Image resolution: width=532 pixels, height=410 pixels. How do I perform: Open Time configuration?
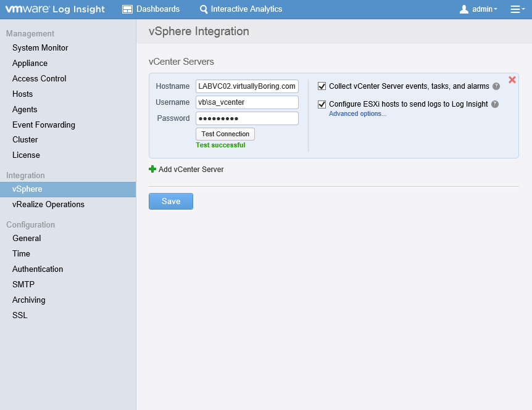21,253
